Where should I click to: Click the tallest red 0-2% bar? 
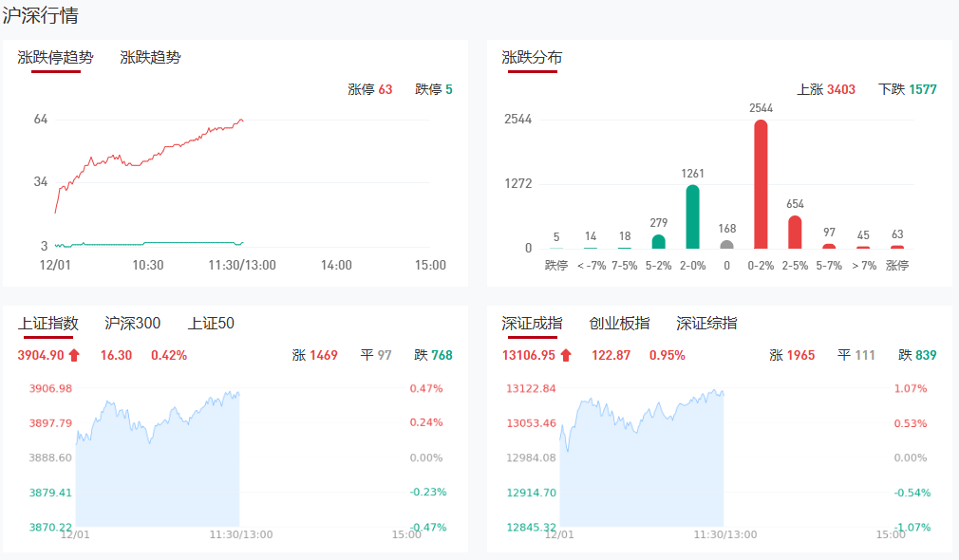pyautogui.click(x=761, y=184)
